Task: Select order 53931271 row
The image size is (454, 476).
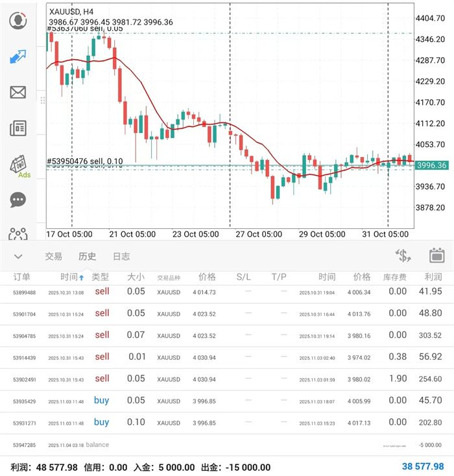Action: [x=227, y=423]
